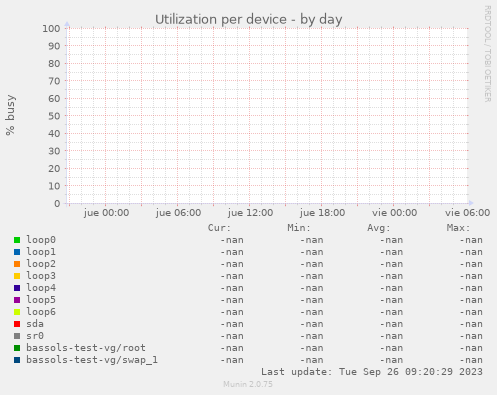Image resolution: width=497 pixels, height=395 pixels.
Task: Click the jue 06:00 time axis label
Action: (x=178, y=213)
